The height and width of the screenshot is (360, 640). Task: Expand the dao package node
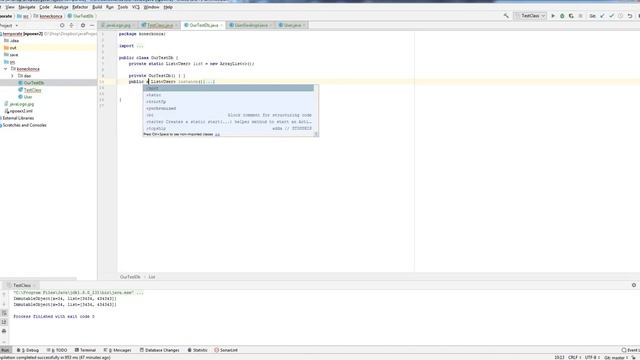(x=12, y=76)
